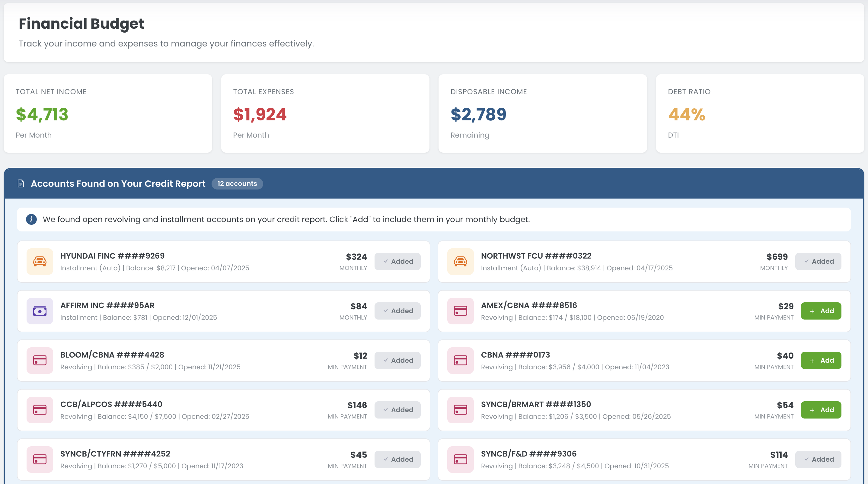Select the cash icon beside AFFIRM INC
The height and width of the screenshot is (484, 868).
pyautogui.click(x=40, y=311)
